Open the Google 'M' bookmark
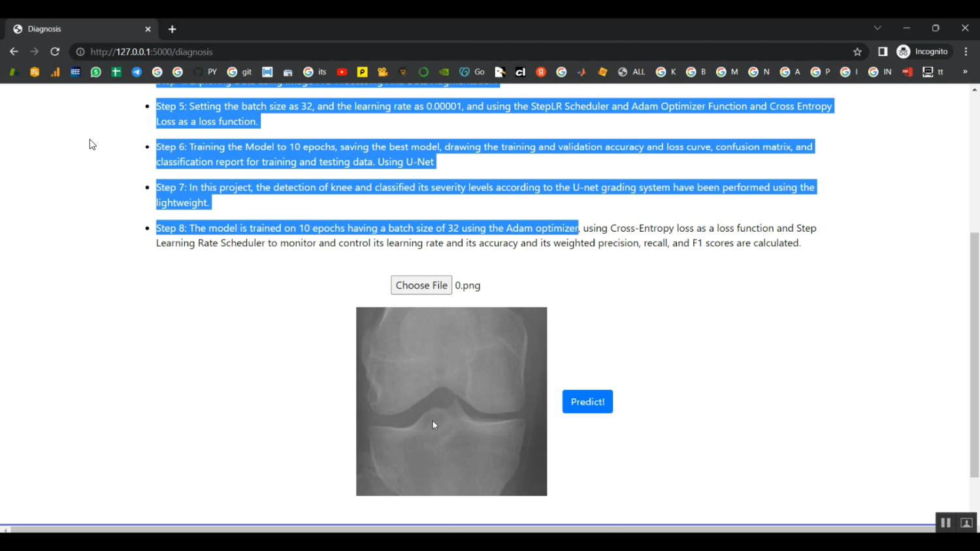This screenshot has height=551, width=980. click(x=727, y=72)
